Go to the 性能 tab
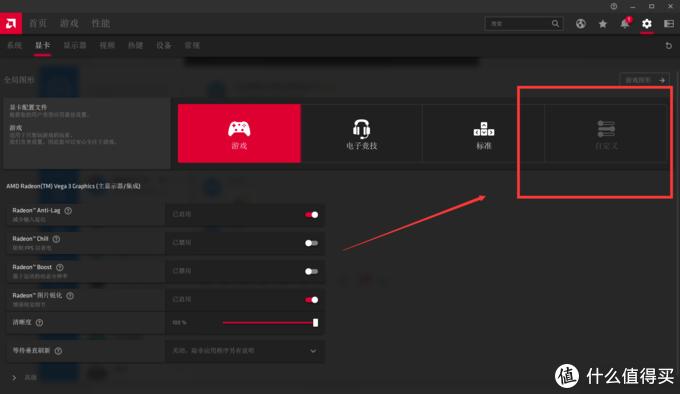The image size is (680, 394). (101, 23)
